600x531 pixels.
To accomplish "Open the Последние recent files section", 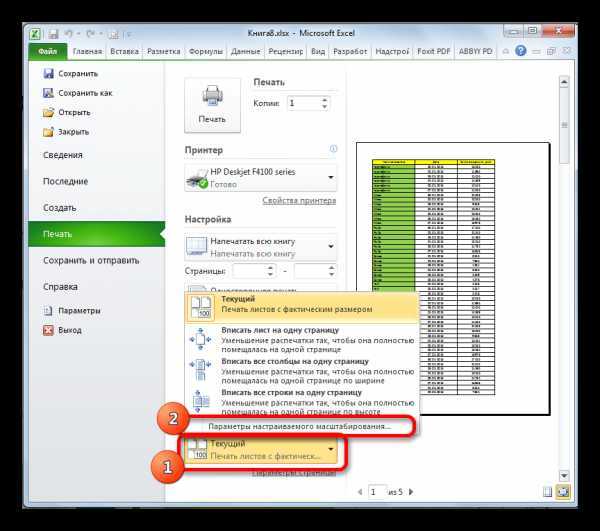I will point(65,181).
